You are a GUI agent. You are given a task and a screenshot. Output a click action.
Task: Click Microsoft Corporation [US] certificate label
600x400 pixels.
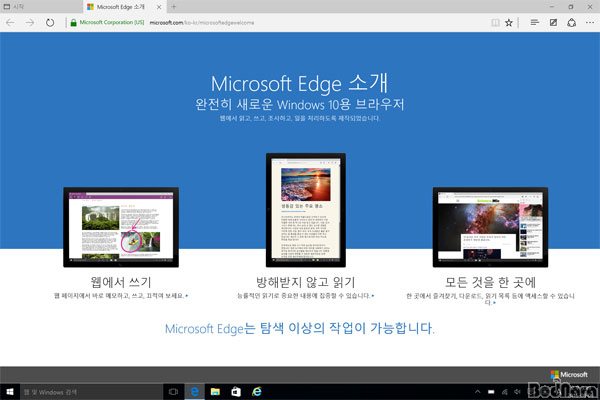click(x=112, y=23)
